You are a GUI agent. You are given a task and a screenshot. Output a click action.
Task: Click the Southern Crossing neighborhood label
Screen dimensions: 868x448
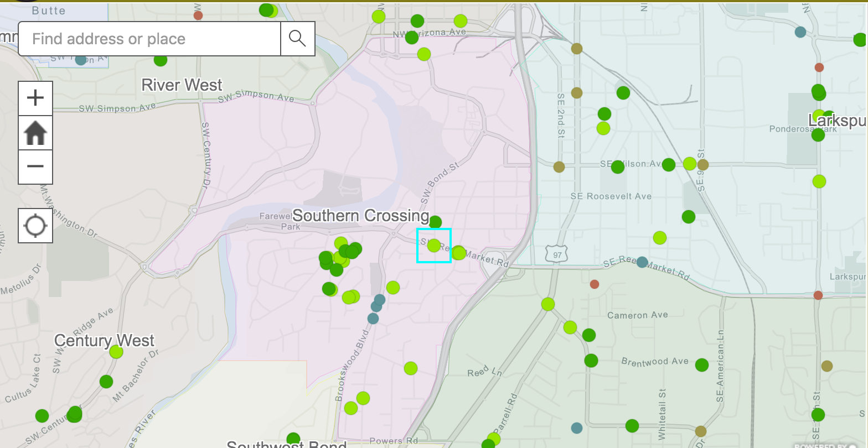click(361, 215)
